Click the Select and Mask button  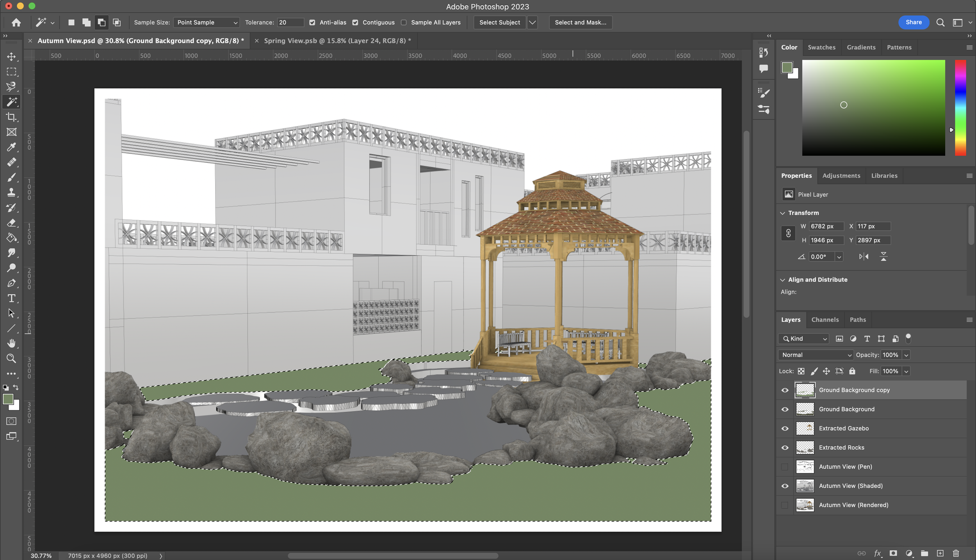coord(581,23)
